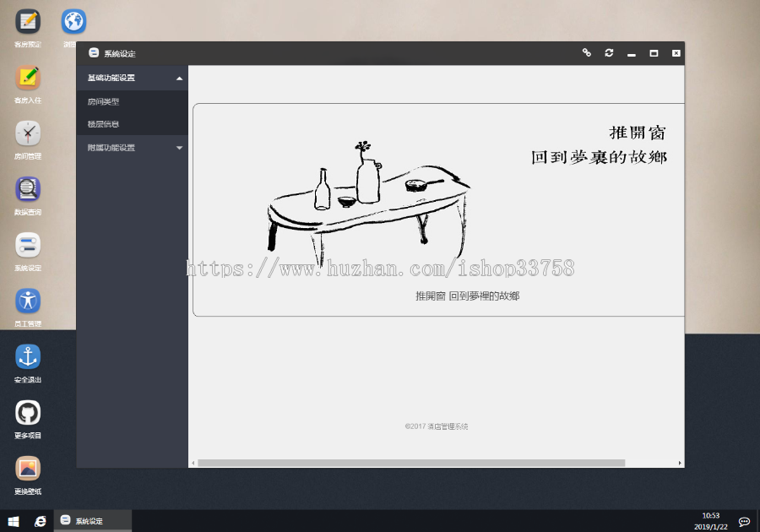Open the 系统设定 desktop icon
760x532 pixels.
pyautogui.click(x=26, y=247)
